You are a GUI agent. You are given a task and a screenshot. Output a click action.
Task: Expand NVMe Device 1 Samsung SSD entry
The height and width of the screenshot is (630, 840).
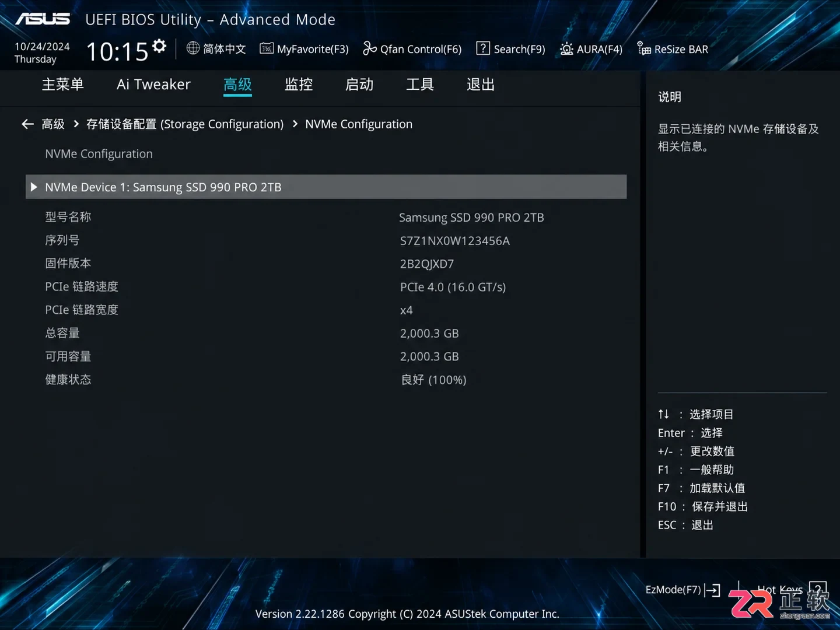pyautogui.click(x=326, y=187)
